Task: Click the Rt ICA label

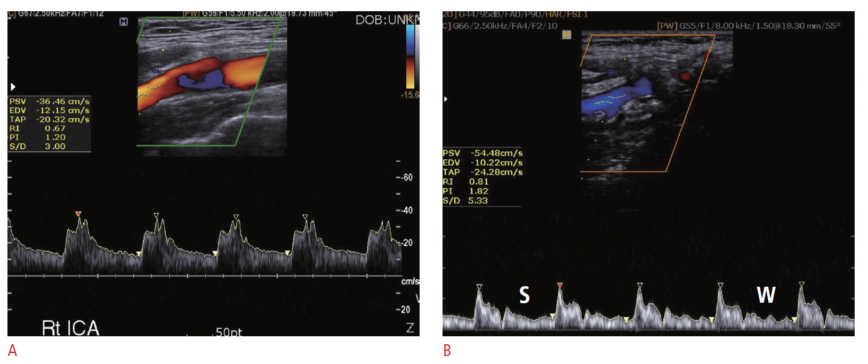Action: click(x=70, y=328)
